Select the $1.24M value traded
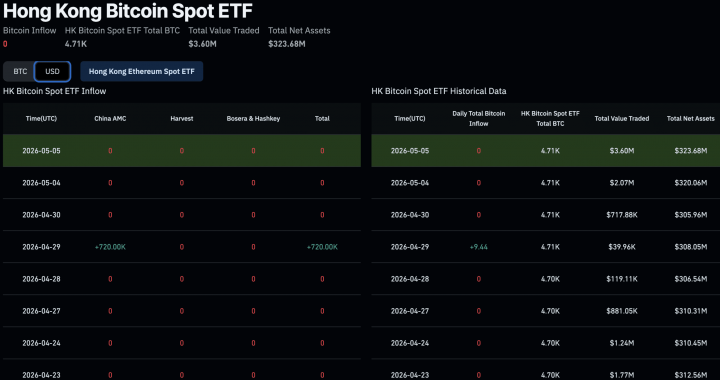The image size is (720, 380). (622, 343)
